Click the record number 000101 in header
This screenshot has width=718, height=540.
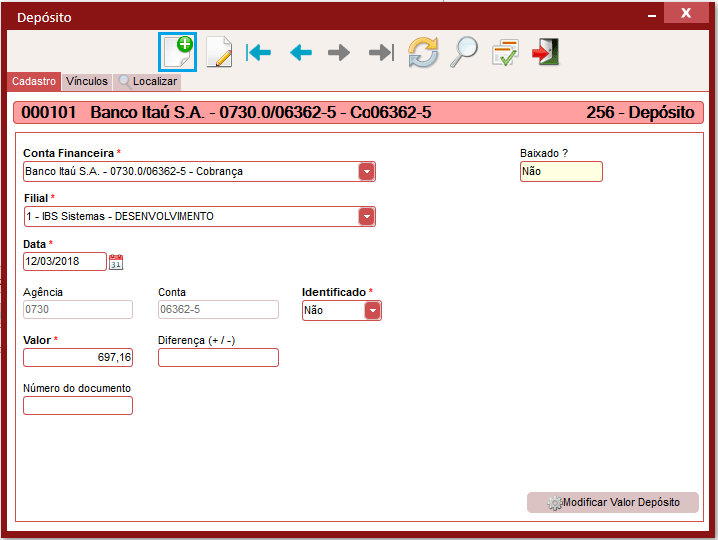pos(49,112)
